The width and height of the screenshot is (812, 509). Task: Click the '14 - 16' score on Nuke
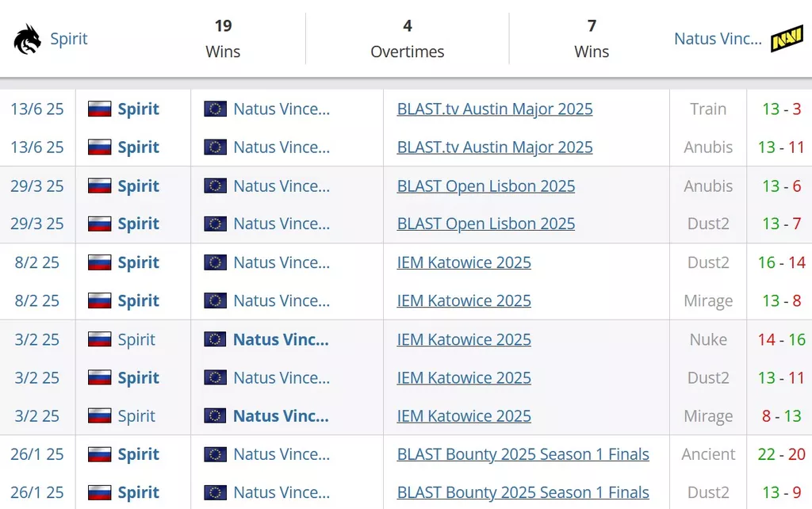point(782,339)
